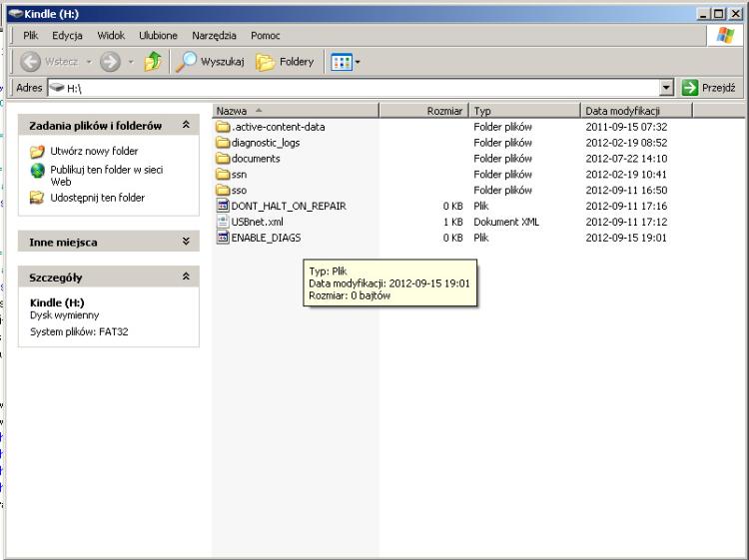Viewport: 749px width, 560px height.
Task: Select the sso folder icon
Action: tap(223, 190)
